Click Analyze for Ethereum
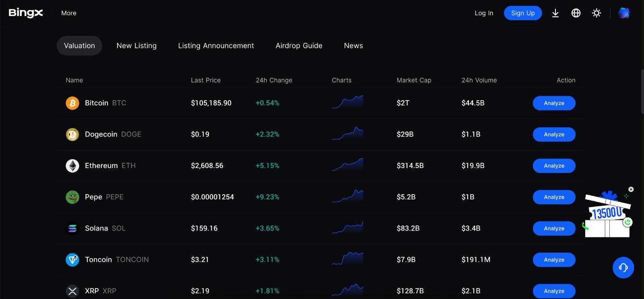Image resolution: width=644 pixels, height=299 pixels. [x=554, y=166]
